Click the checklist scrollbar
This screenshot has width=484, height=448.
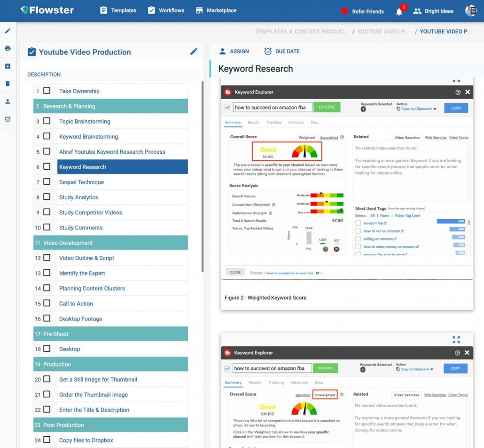point(203,177)
